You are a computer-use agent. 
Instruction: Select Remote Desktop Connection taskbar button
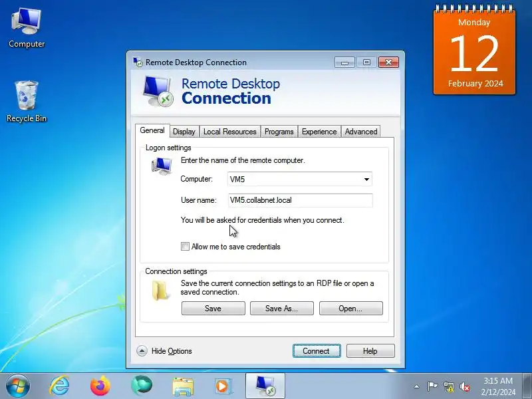[265, 386]
